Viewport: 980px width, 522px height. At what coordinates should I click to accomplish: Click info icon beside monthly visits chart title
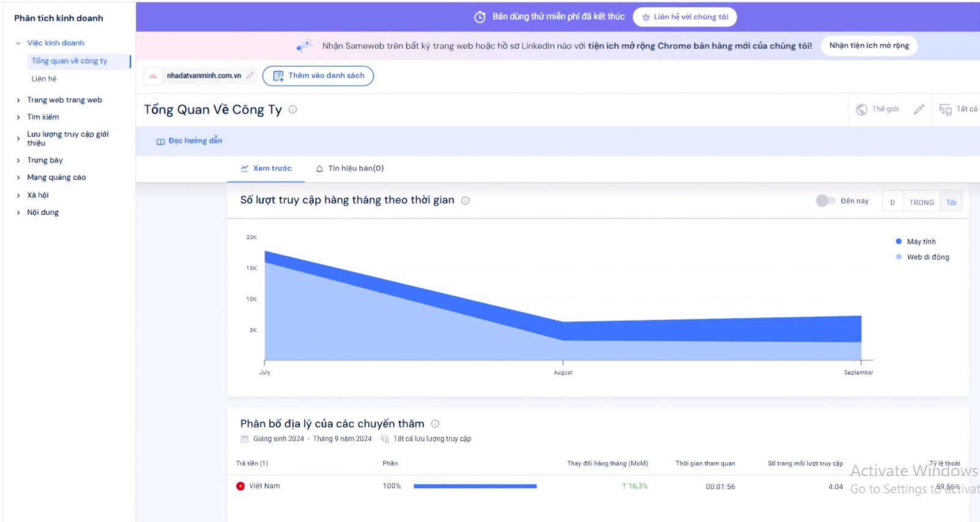pos(466,201)
